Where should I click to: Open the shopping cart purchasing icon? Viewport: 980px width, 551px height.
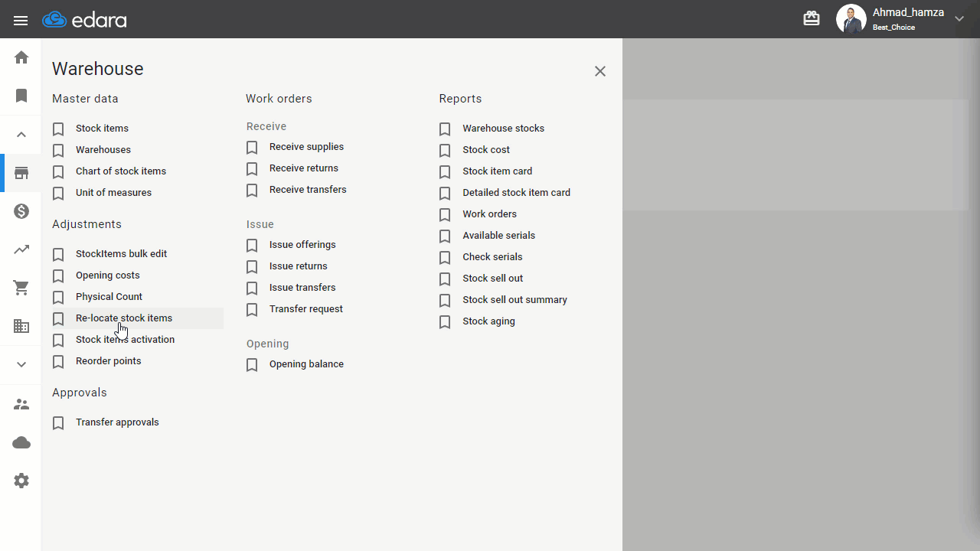coord(21,288)
